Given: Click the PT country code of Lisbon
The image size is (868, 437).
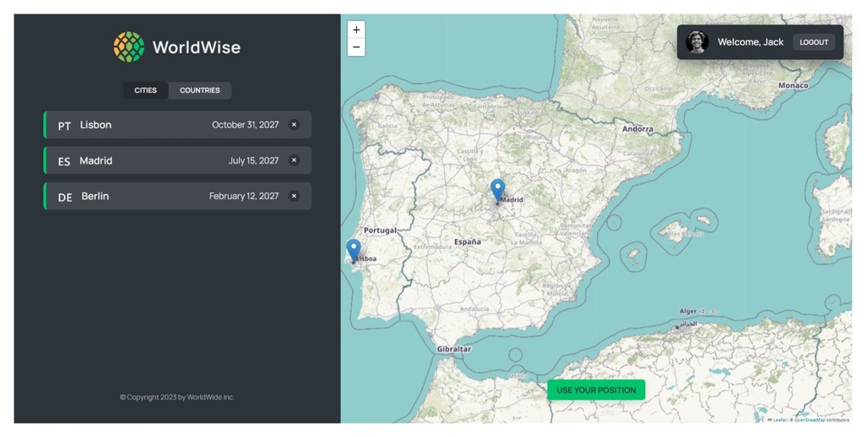Looking at the screenshot, I should [64, 126].
